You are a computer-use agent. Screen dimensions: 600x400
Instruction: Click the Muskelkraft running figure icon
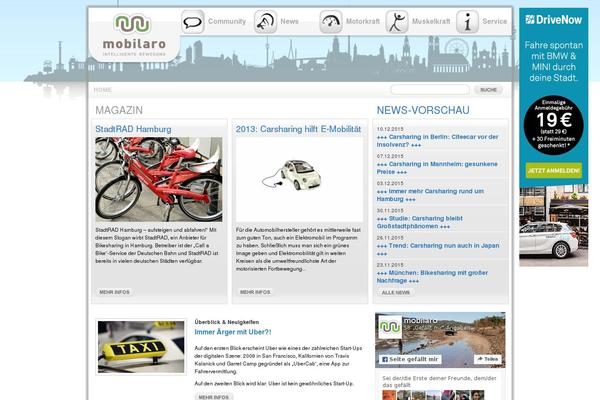(397, 22)
